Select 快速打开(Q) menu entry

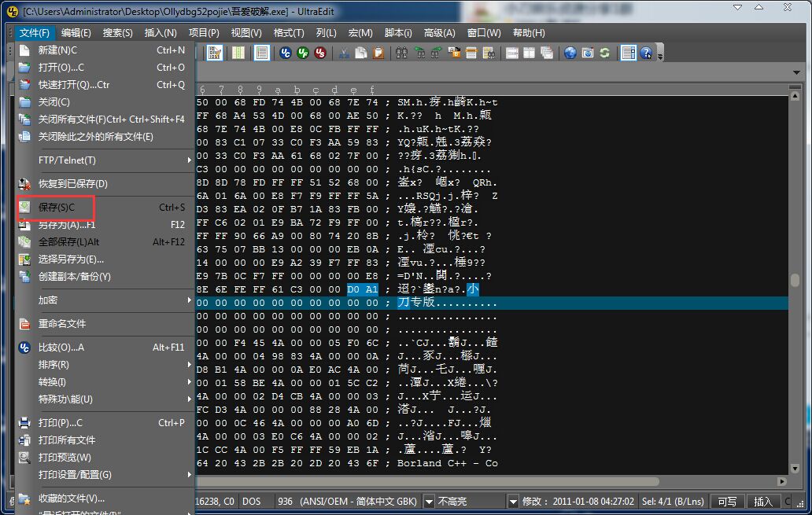click(104, 84)
